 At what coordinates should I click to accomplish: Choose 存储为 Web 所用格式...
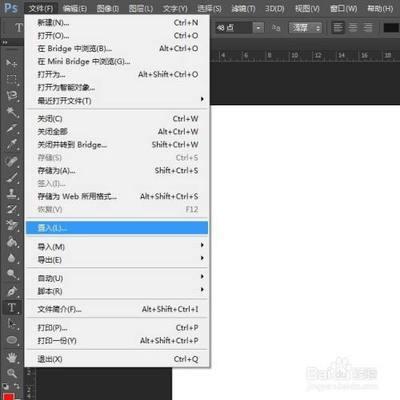click(117, 196)
